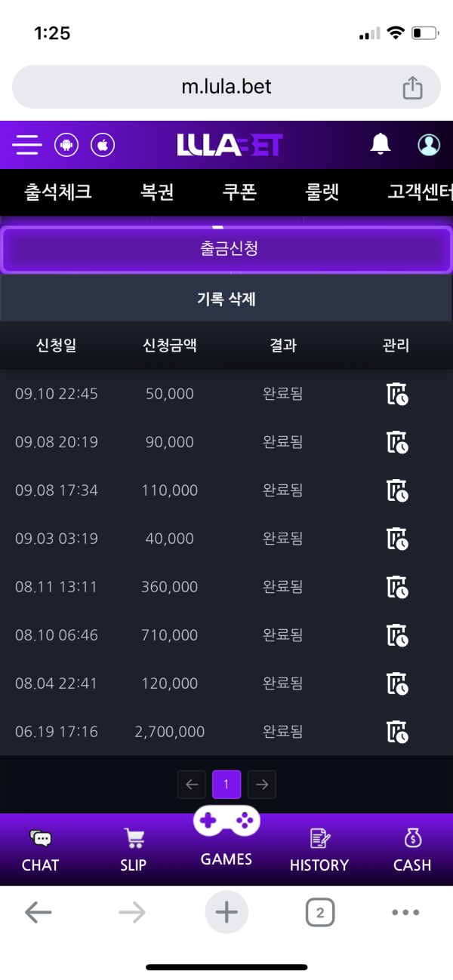Tap the browser share icon

pos(412,88)
